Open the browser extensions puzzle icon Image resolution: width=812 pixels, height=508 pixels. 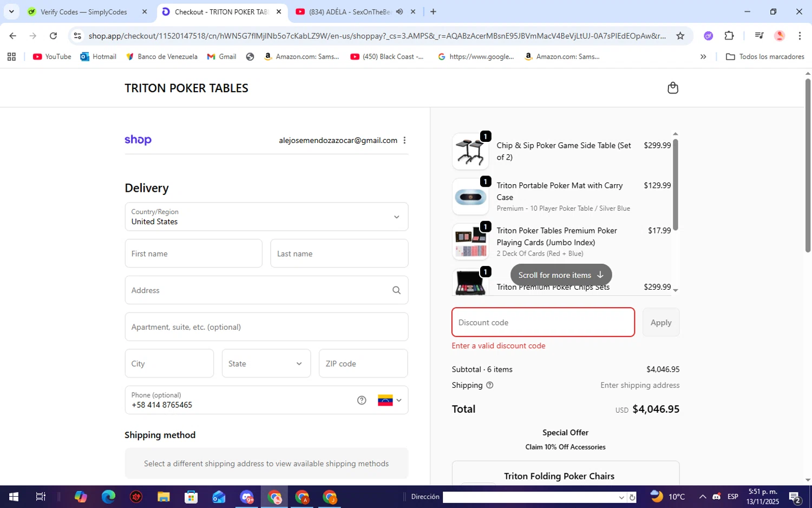click(729, 36)
